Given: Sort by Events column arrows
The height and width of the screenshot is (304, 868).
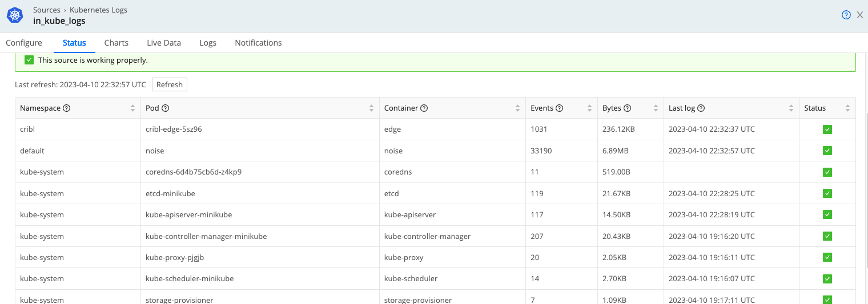Looking at the screenshot, I should pos(589,108).
